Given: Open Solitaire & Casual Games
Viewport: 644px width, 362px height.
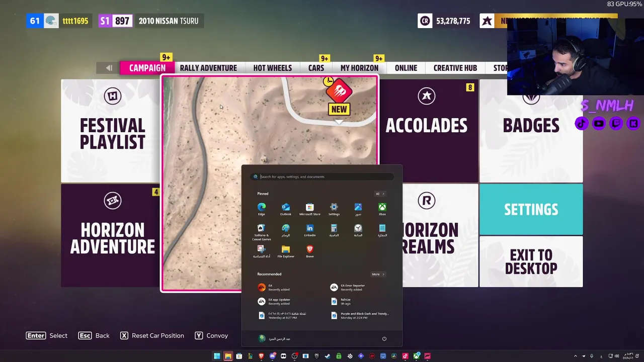Looking at the screenshot, I should [x=261, y=232].
